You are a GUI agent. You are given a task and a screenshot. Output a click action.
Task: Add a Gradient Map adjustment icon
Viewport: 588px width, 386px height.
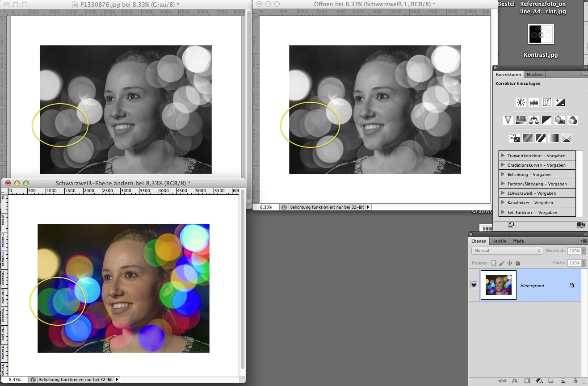tap(554, 138)
